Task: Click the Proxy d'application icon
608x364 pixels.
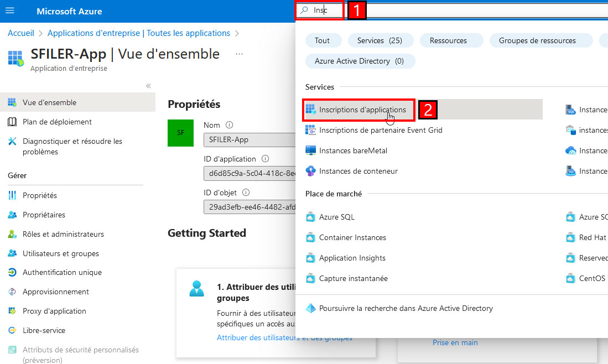Action: (x=12, y=311)
